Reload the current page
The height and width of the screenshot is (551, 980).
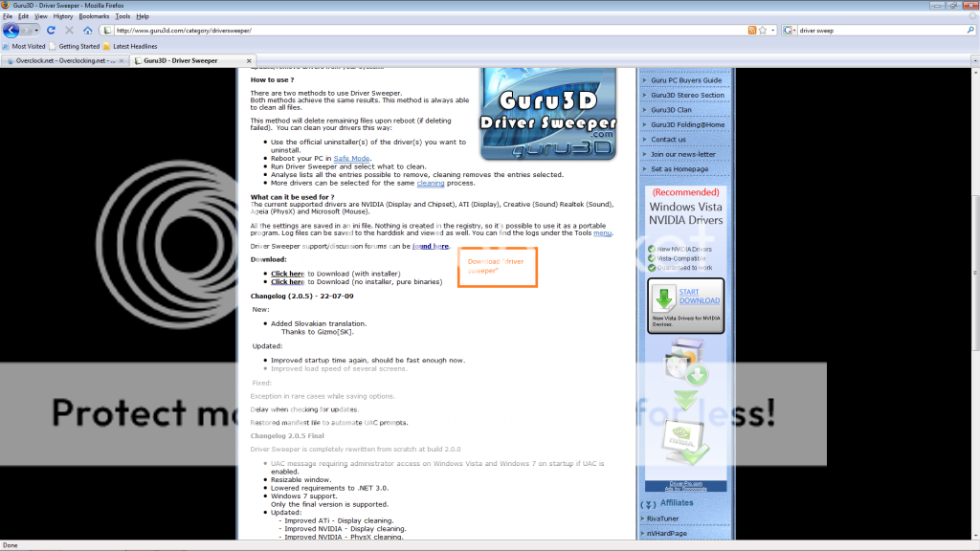point(52,30)
